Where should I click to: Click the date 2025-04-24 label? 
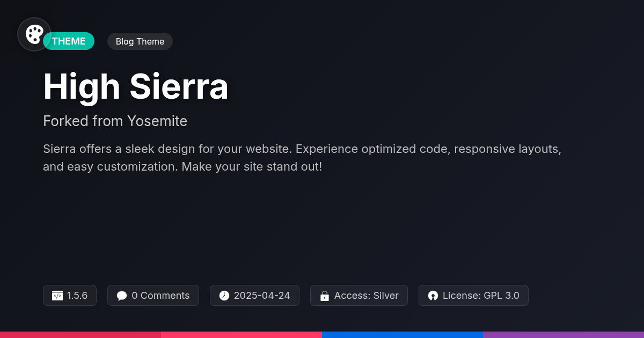(x=262, y=296)
